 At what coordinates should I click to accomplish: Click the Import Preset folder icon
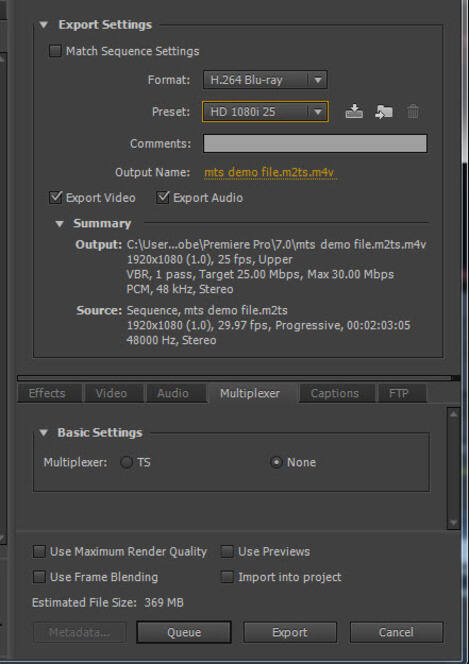pos(384,112)
